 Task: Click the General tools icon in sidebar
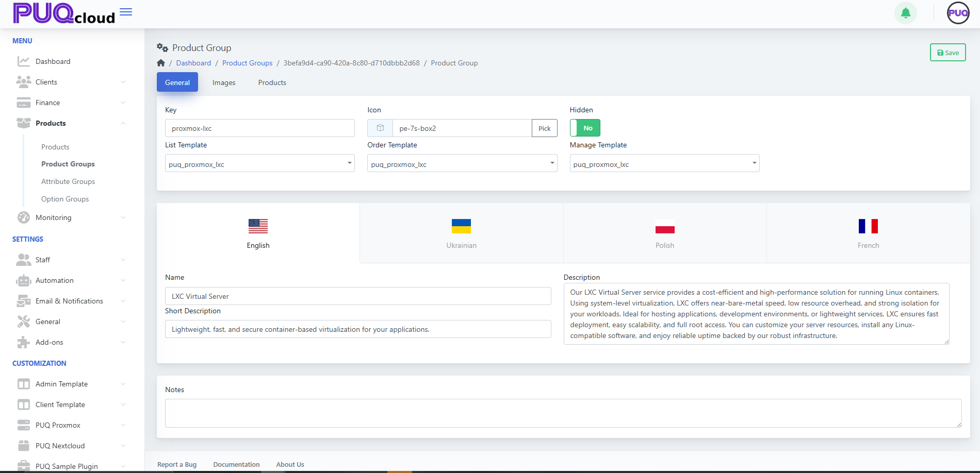click(x=23, y=322)
